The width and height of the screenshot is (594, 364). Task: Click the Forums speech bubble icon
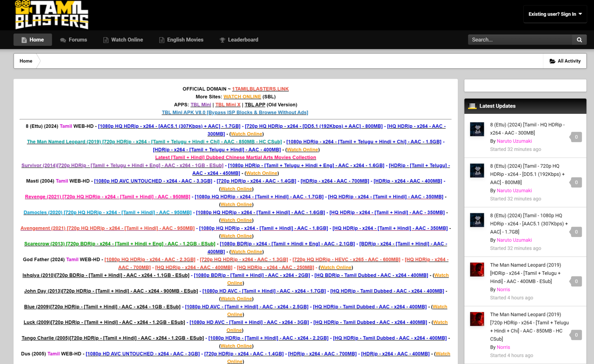63,40
